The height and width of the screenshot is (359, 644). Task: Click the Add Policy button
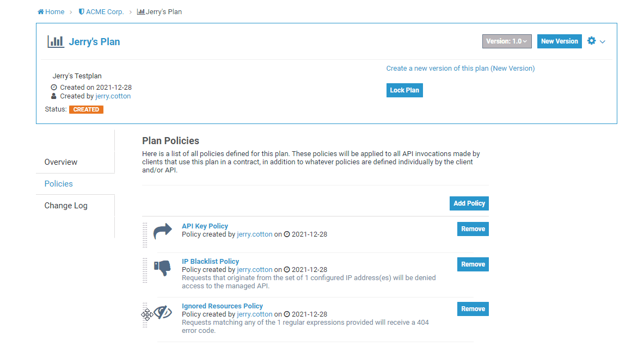(469, 203)
